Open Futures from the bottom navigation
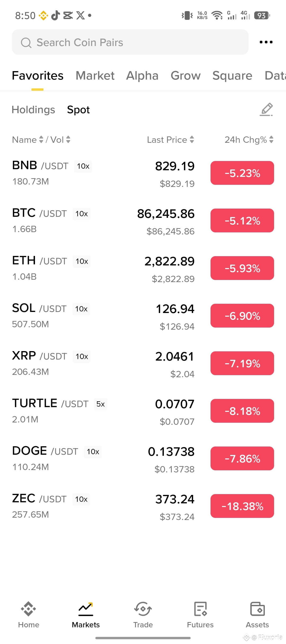Screen dimensions: 286x644 (200, 615)
